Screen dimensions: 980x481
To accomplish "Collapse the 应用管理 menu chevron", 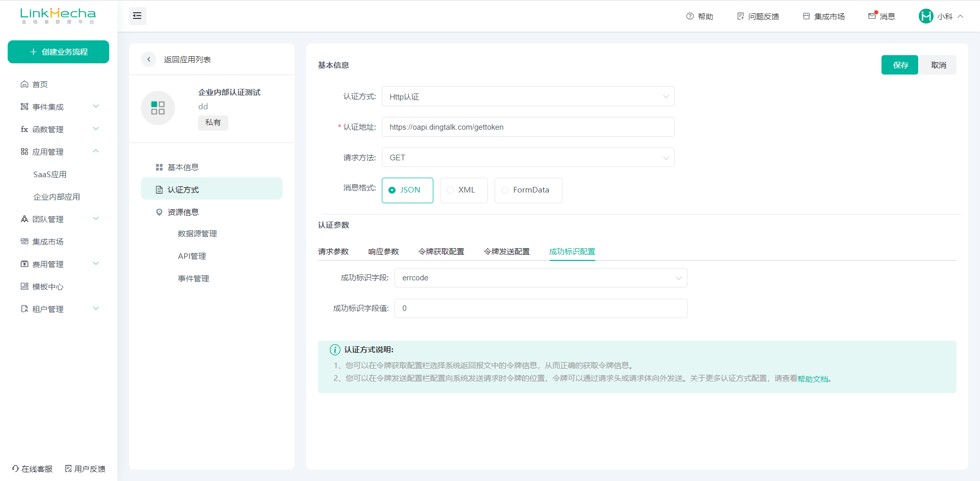I will point(96,151).
